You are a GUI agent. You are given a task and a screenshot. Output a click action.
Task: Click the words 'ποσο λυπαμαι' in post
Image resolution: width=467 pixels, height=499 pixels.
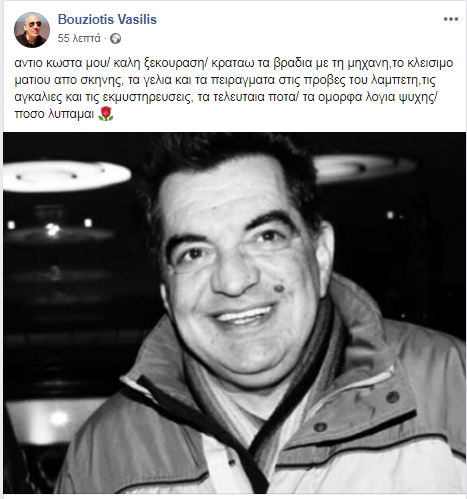pyautogui.click(x=54, y=114)
